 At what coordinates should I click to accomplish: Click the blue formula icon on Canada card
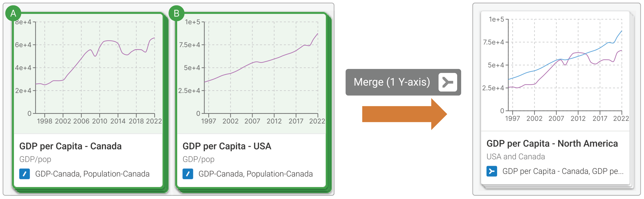tap(24, 174)
